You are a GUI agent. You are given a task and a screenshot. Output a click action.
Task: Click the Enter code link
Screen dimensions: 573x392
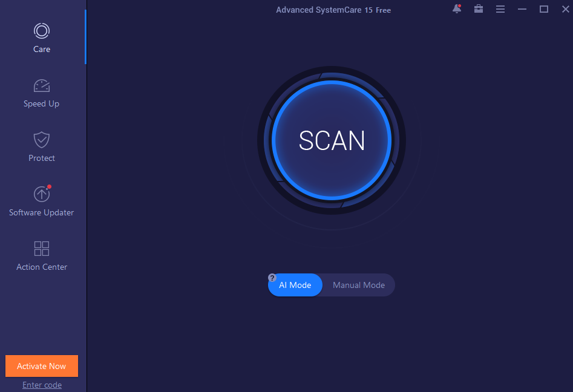click(42, 385)
